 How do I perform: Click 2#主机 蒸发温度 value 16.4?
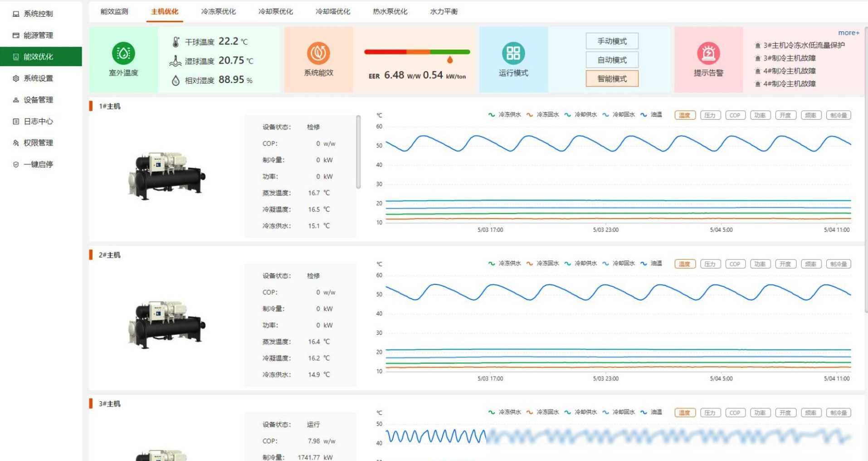point(314,342)
